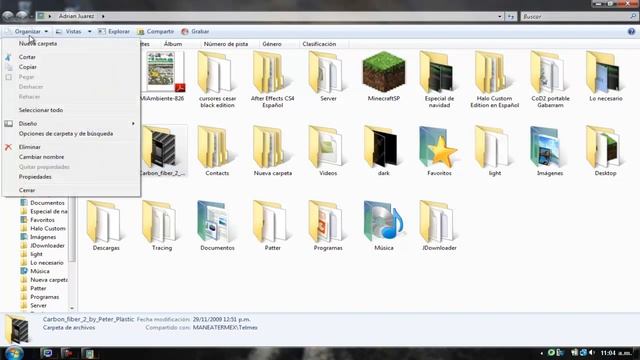Open the light folder icon

tap(494, 147)
